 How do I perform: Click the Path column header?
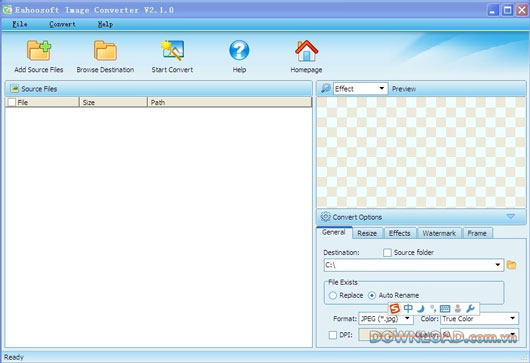(x=229, y=102)
